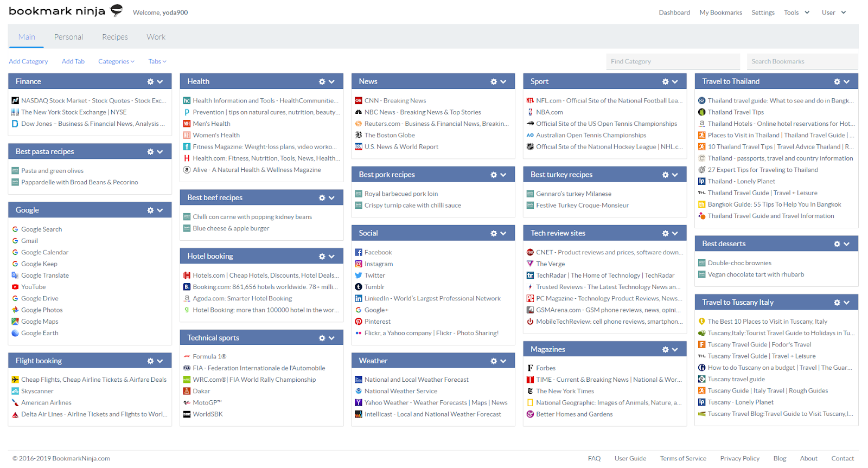Open the Best desserts gear settings
Viewport: 868px width, 468px height.
tap(837, 244)
